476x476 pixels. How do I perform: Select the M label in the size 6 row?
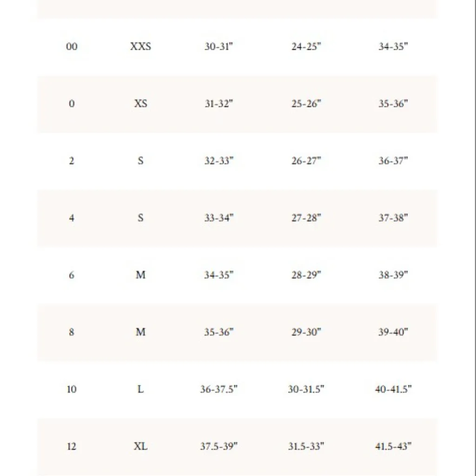140,275
